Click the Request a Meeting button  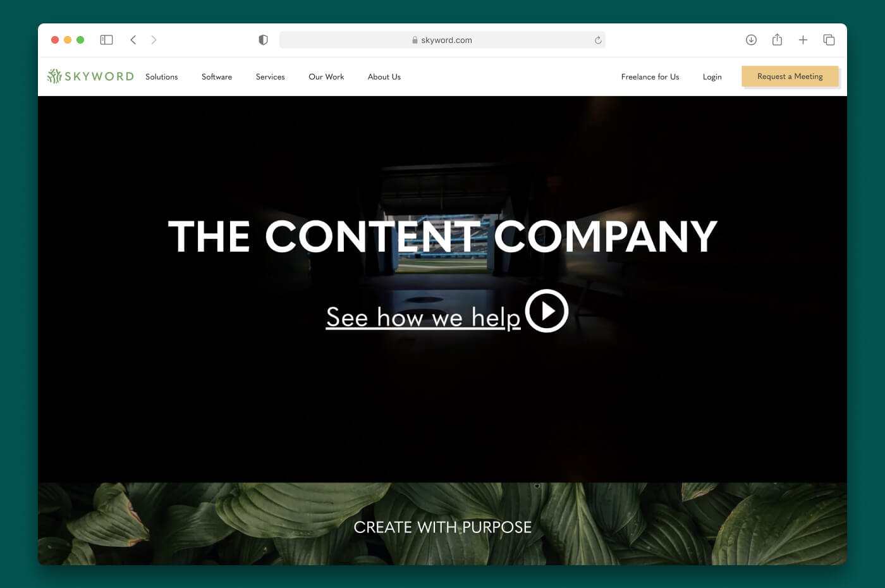790,77
